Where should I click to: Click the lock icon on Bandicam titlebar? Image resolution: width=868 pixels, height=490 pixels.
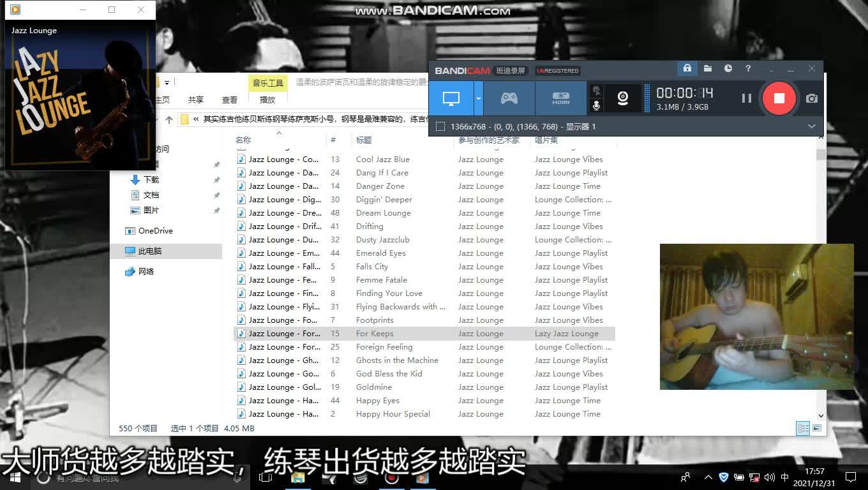pos(687,68)
